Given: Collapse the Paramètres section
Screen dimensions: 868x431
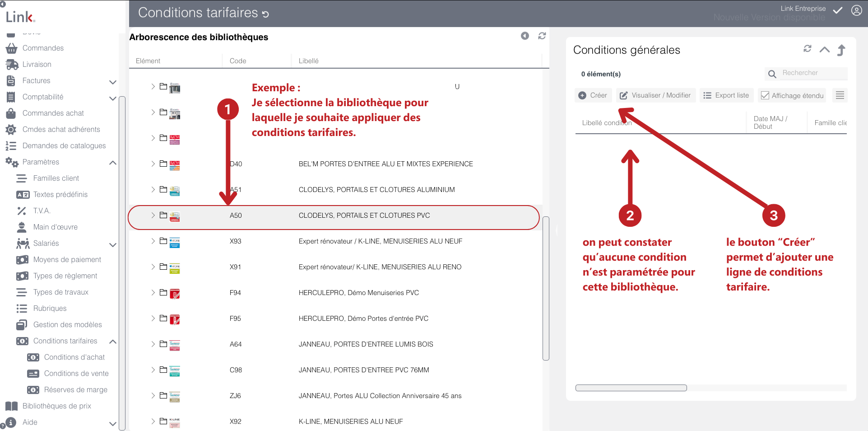Looking at the screenshot, I should point(113,163).
